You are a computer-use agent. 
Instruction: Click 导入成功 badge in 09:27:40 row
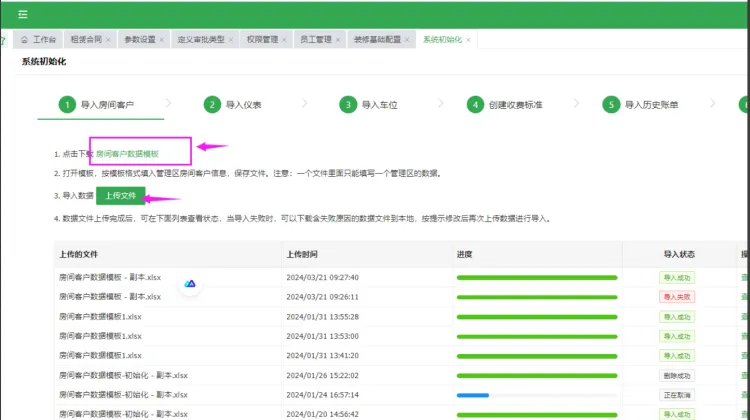point(677,277)
